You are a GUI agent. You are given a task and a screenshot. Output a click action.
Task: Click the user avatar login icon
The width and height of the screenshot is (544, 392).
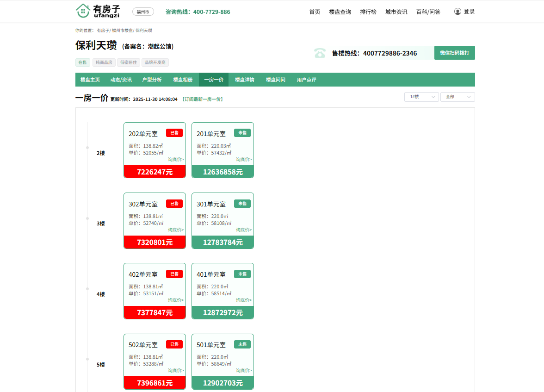(457, 12)
